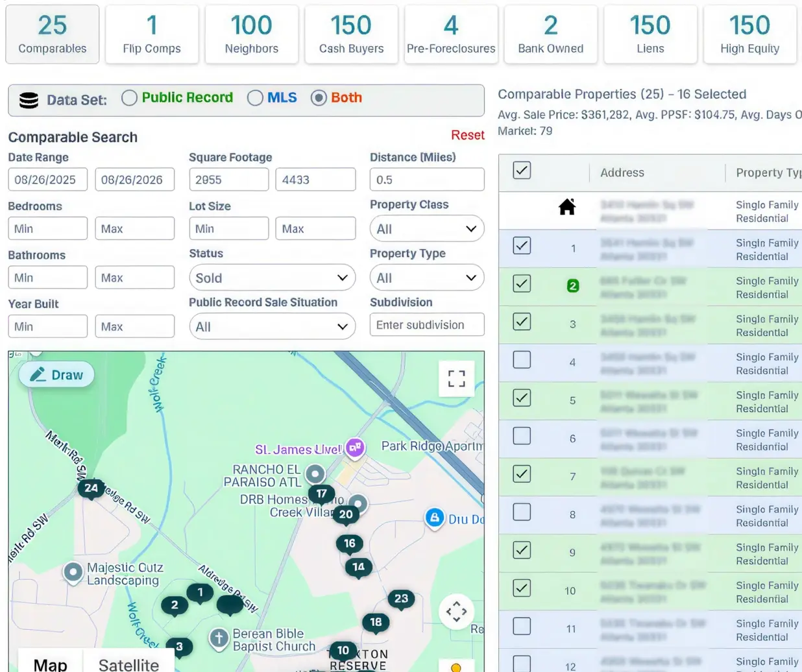Switch to the Flip Comps tab
The image size is (802, 672).
pos(152,34)
